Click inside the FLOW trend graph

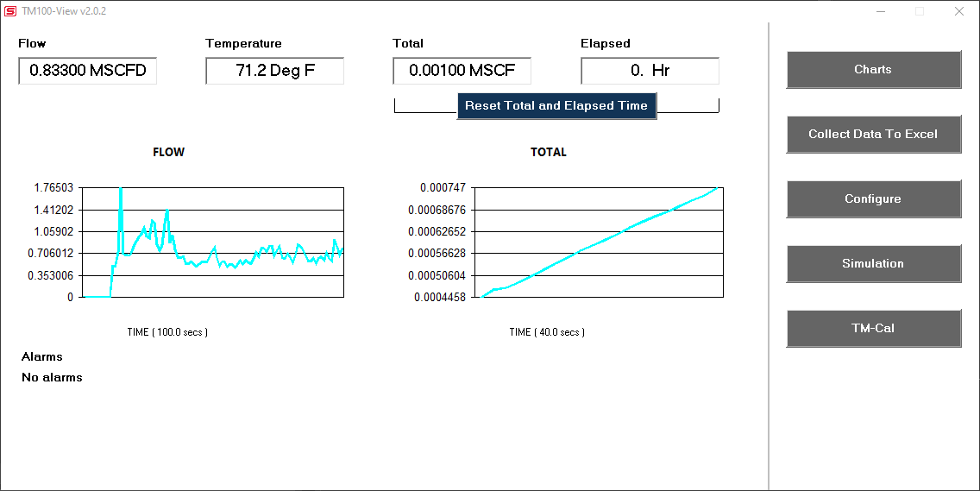coord(214,242)
